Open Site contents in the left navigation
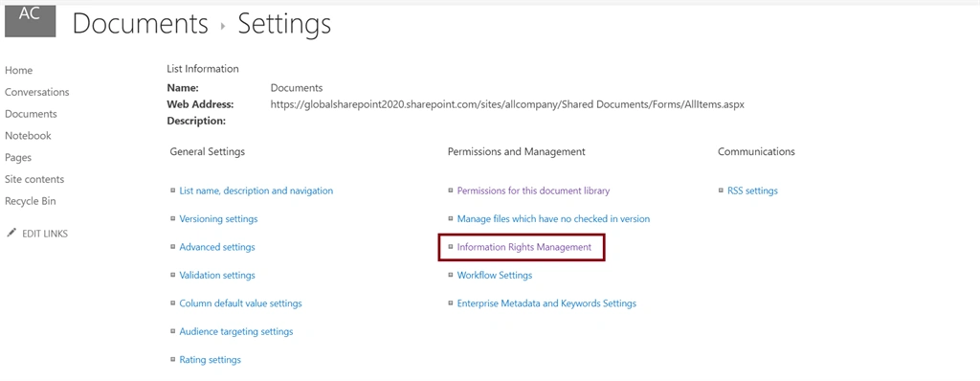 34,180
